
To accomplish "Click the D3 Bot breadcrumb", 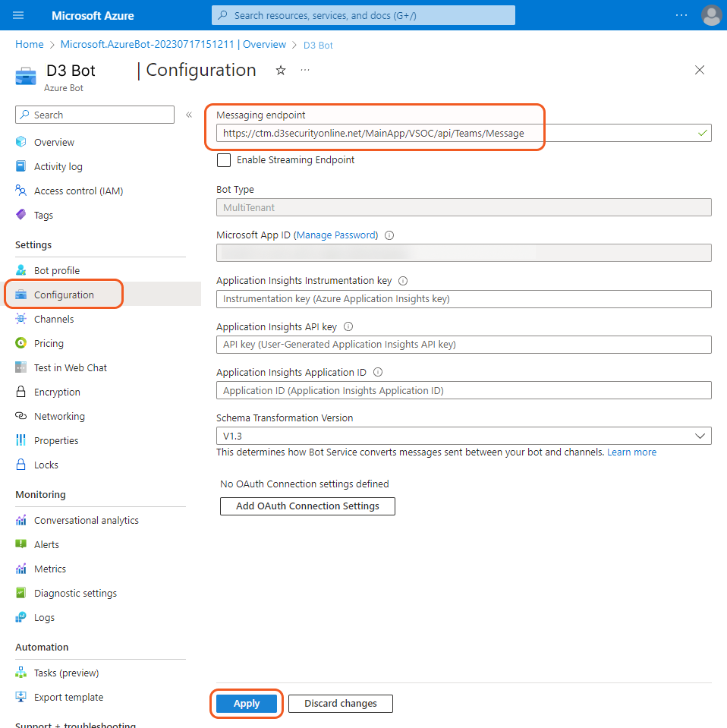I will (318, 45).
